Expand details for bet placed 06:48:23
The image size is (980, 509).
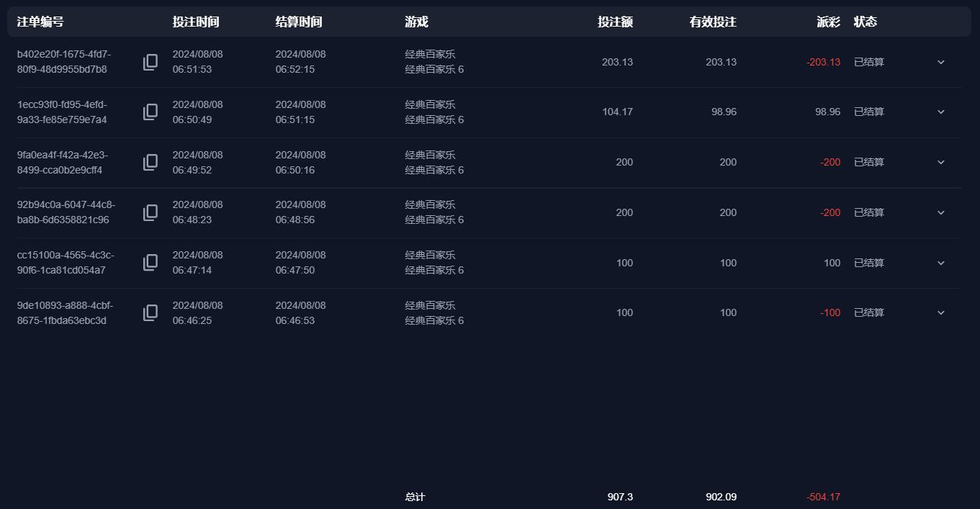(x=940, y=212)
